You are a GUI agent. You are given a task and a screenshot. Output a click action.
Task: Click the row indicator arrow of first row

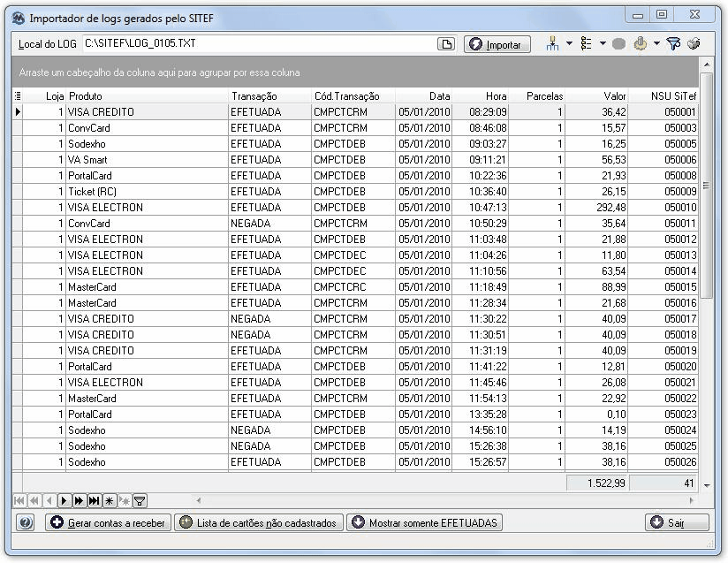[x=18, y=112]
